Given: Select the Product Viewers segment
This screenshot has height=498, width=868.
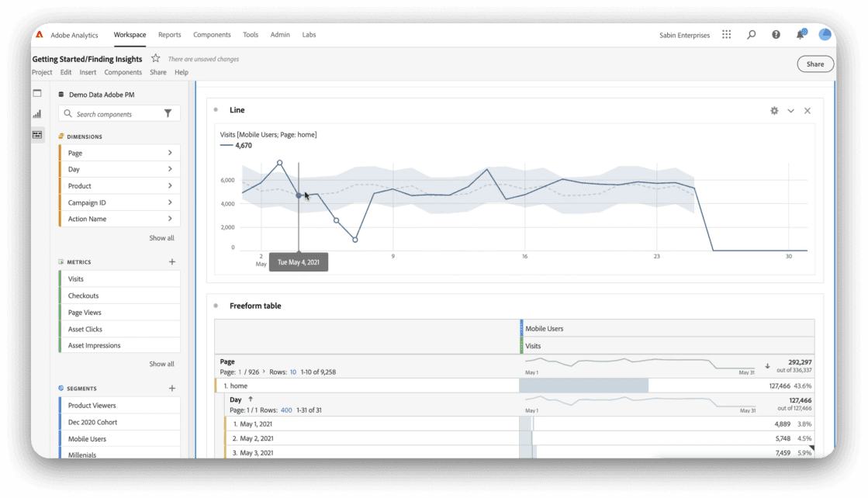Looking at the screenshot, I should click(x=119, y=405).
